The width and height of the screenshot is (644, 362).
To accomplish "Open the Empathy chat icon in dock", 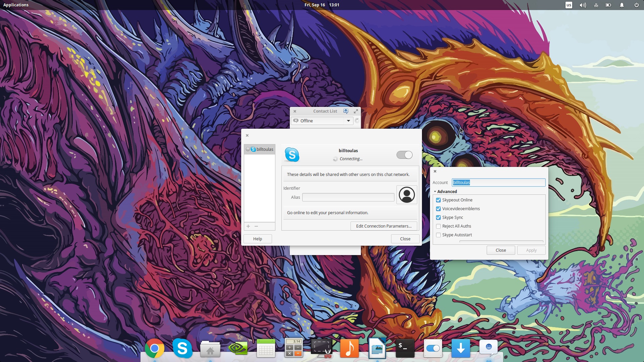I will coord(488,348).
